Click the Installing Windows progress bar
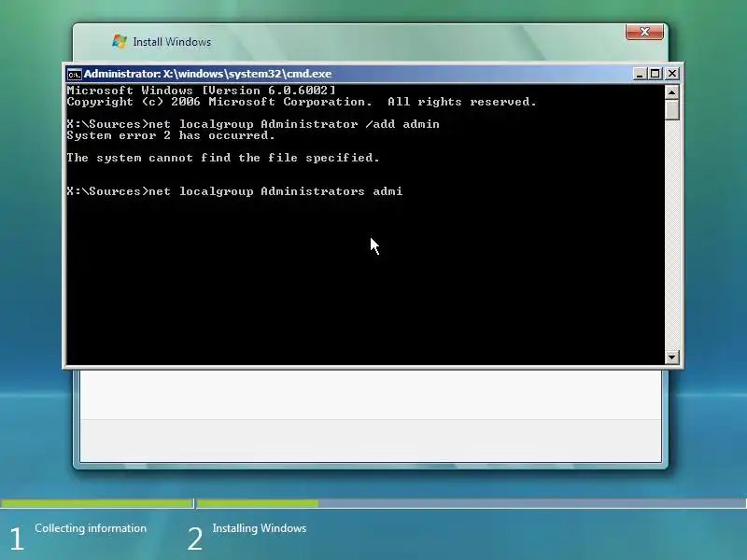 [x=472, y=503]
